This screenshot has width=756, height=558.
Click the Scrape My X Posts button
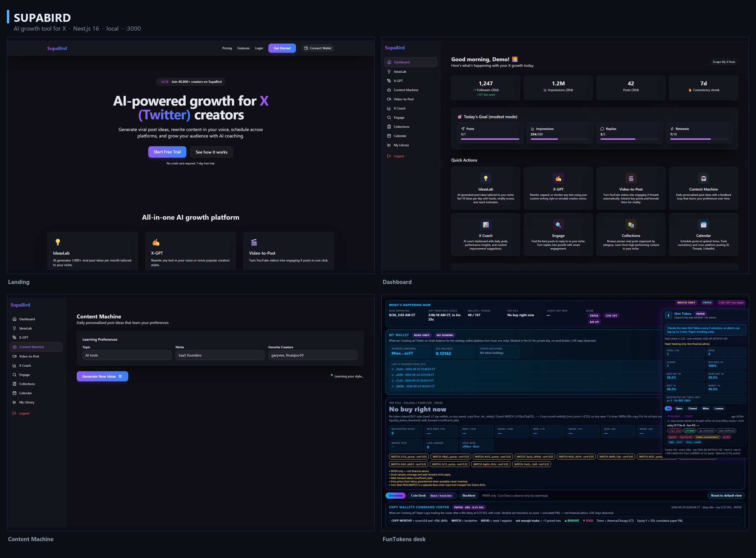724,62
